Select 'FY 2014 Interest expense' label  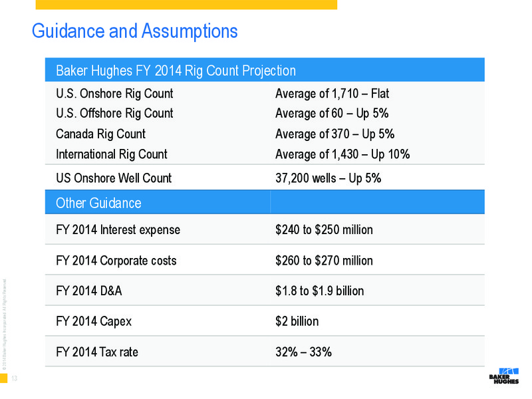coord(118,229)
